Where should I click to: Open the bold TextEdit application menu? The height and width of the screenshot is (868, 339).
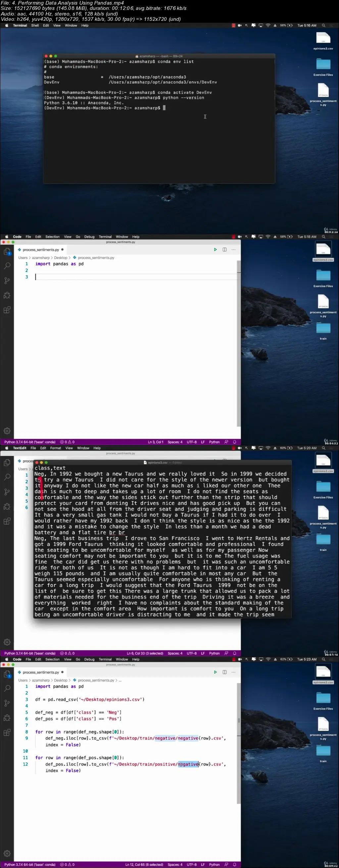(20, 448)
